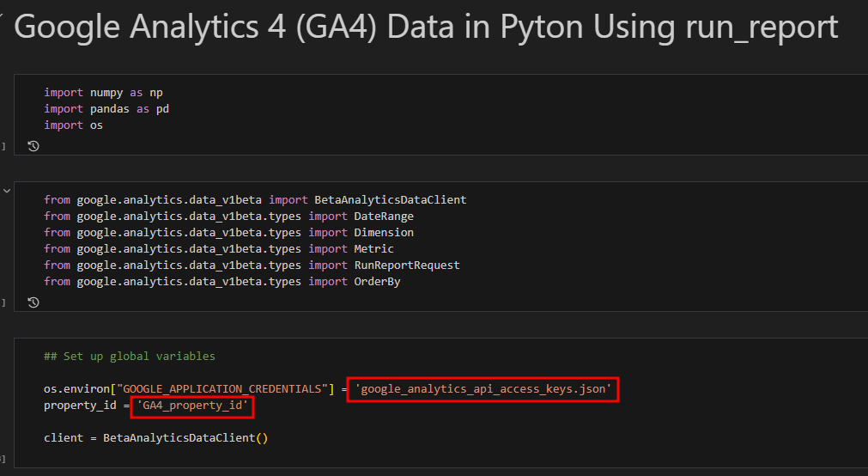
Task: Click the word 'Metric' in imports
Action: tap(373, 249)
